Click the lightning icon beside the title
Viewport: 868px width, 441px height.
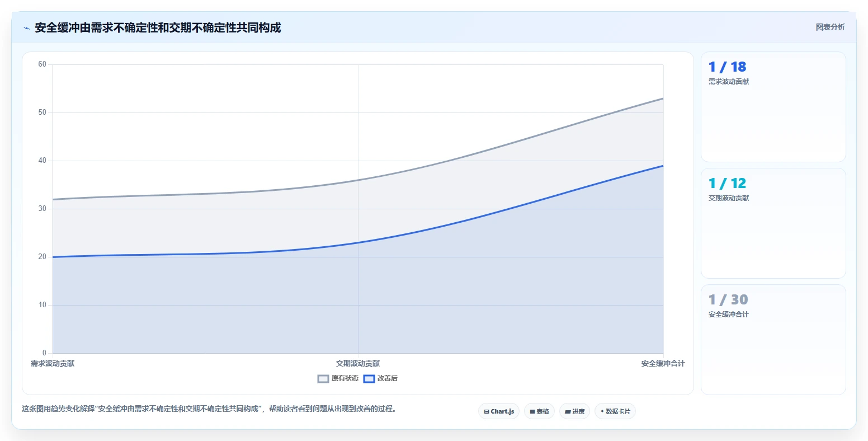(x=26, y=28)
